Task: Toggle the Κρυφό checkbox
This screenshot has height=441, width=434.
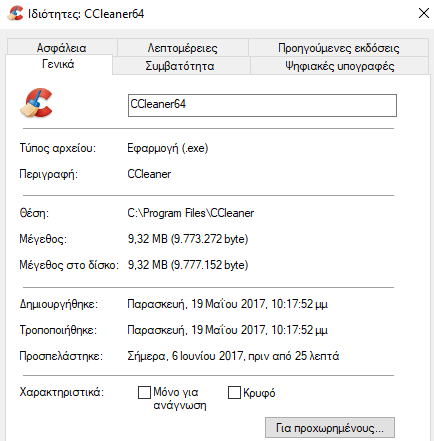Action: [x=234, y=393]
